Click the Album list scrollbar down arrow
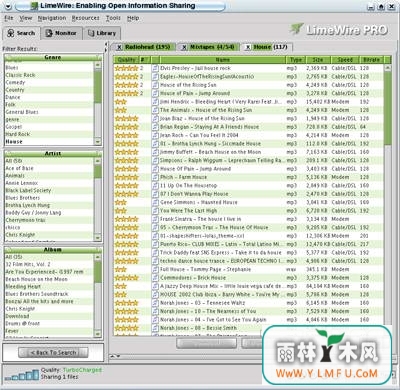Image resolution: width=400 pixels, height=390 pixels. [x=98, y=333]
